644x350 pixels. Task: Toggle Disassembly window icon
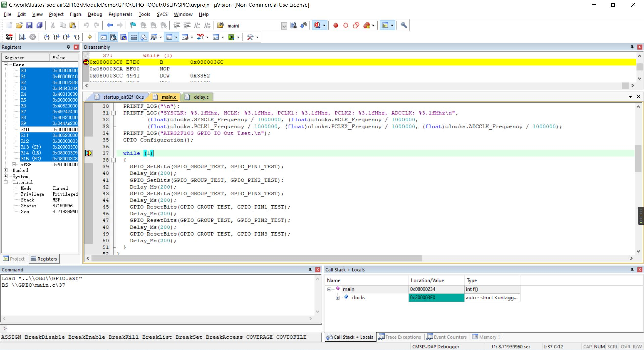pos(114,37)
